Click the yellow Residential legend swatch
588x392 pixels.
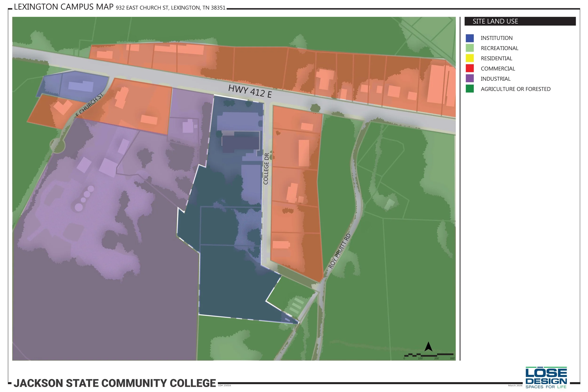tap(470, 58)
